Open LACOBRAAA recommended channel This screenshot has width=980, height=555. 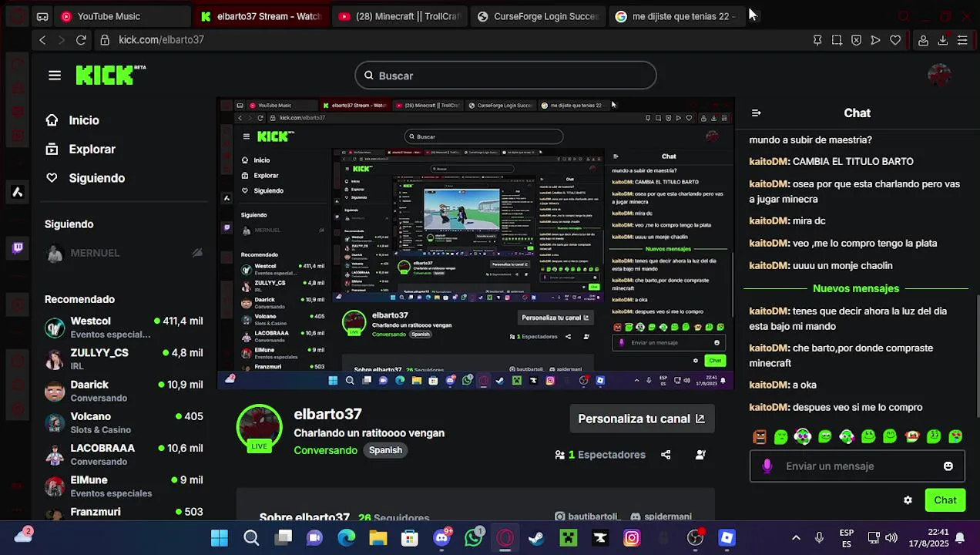coord(123,454)
